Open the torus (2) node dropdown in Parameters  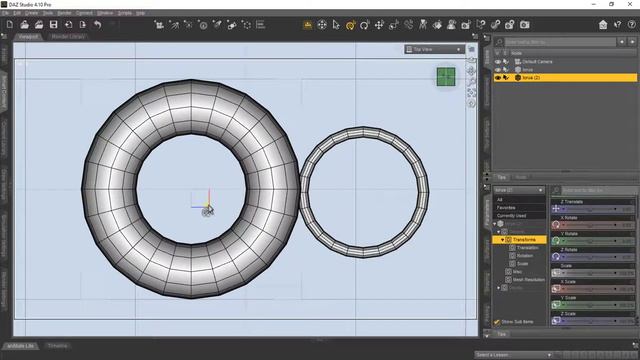519,190
